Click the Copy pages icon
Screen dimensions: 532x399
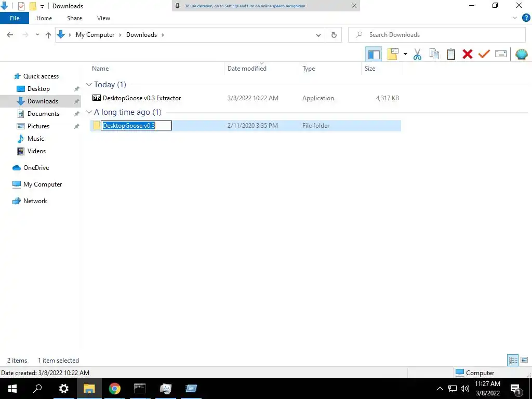point(434,54)
